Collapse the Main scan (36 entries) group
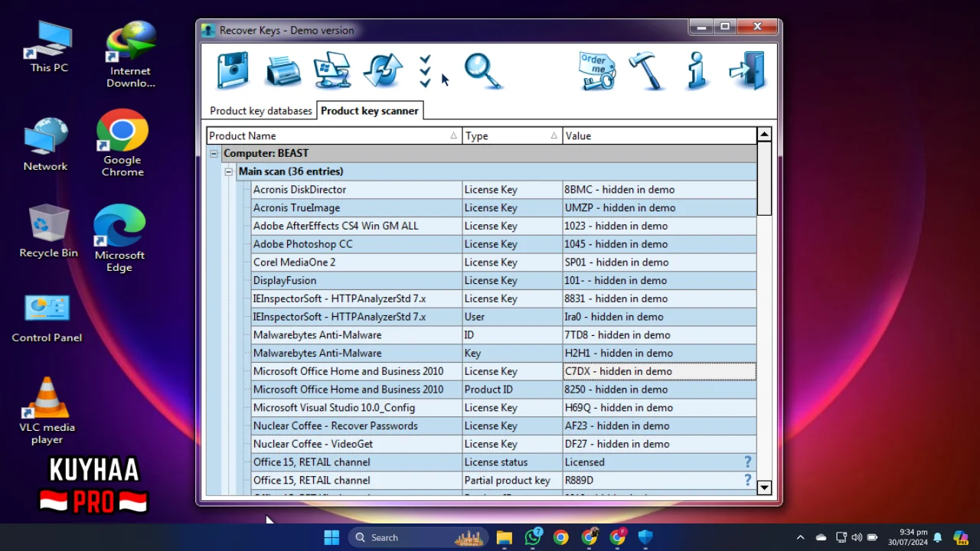 click(x=229, y=172)
